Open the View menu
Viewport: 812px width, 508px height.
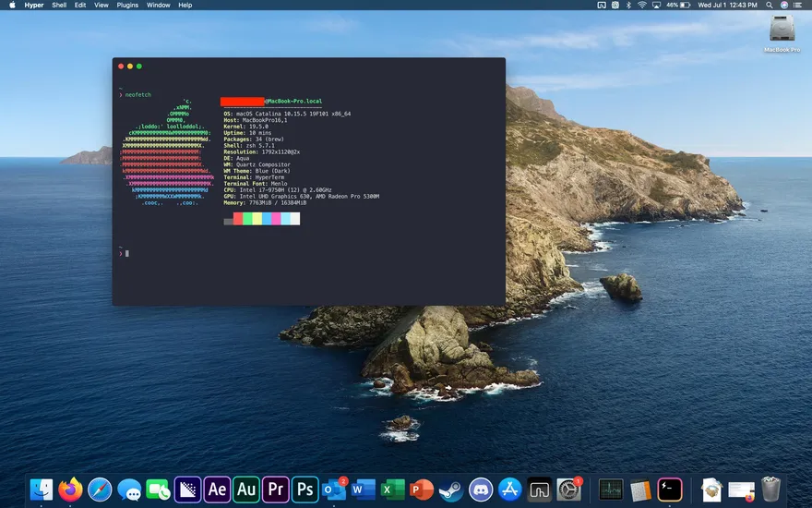(x=101, y=6)
